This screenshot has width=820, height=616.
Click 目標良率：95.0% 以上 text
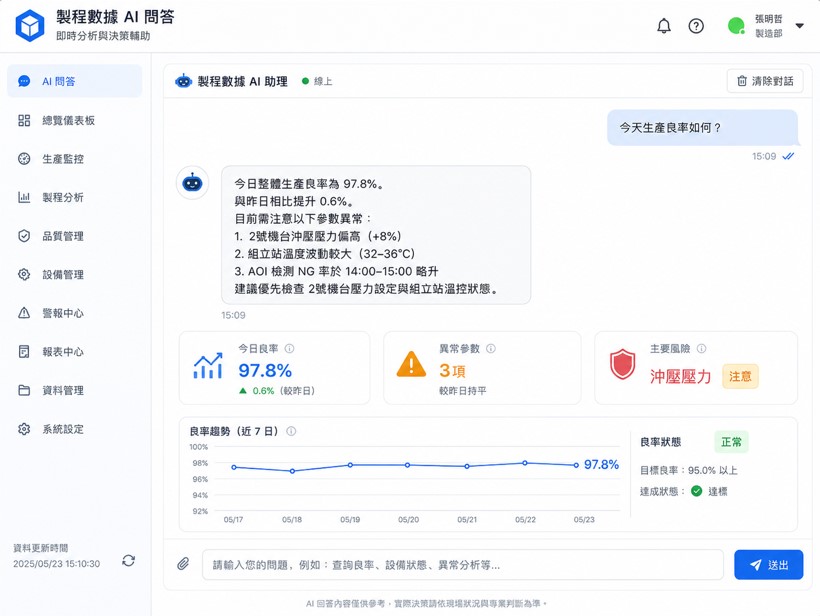click(689, 470)
